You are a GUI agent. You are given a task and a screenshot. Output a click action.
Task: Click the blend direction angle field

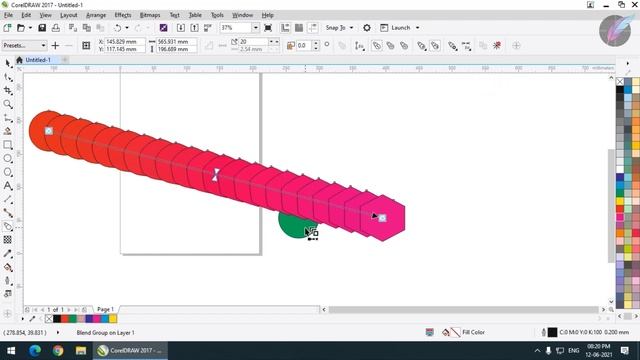[303, 45]
